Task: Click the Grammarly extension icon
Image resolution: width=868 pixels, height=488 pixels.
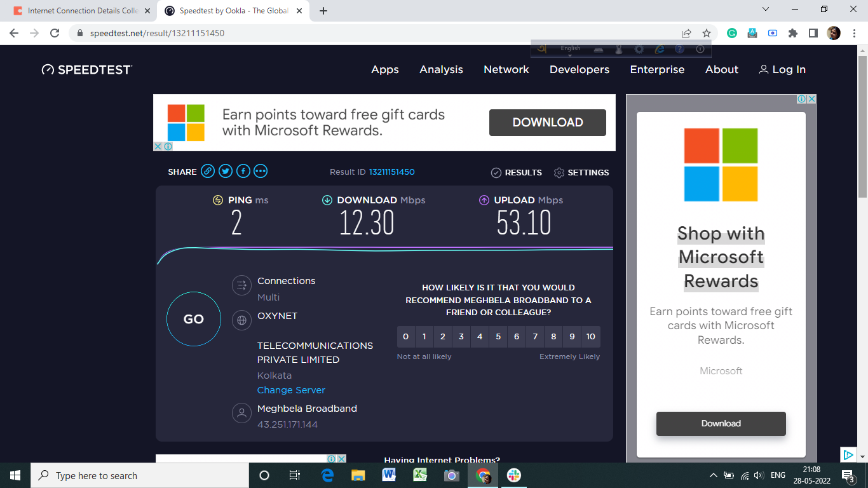Action: pos(731,32)
